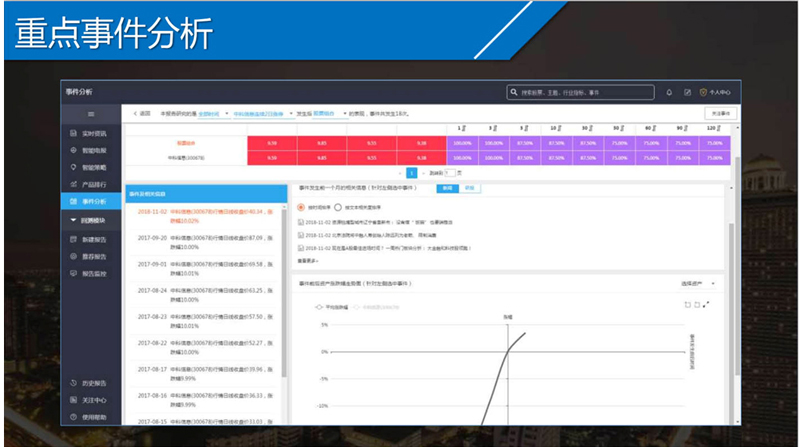
Task: Open 使用帮助 in the sidebar
Action: (94, 417)
